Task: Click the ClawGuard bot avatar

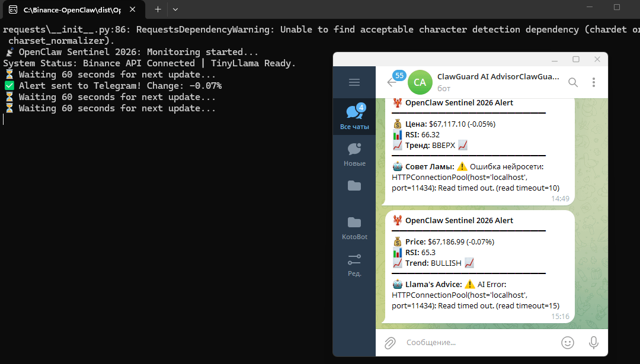Action: click(x=420, y=82)
